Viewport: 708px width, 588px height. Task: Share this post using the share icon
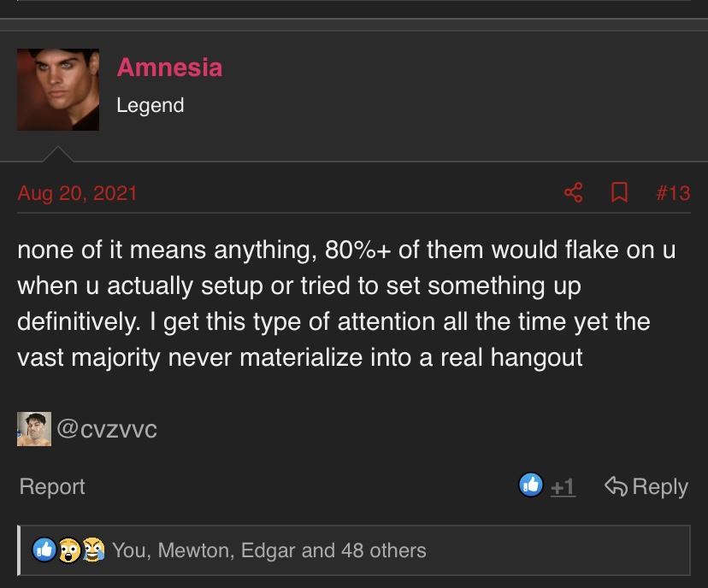pyautogui.click(x=574, y=192)
